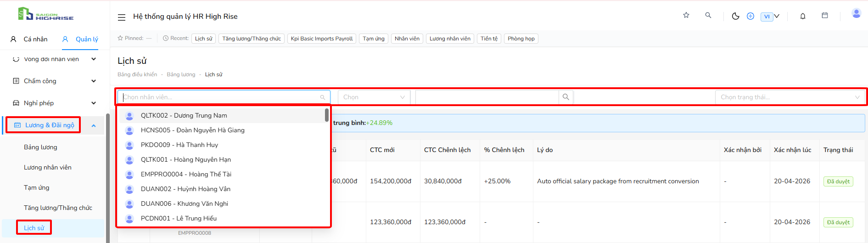Click the Lương & Đãi ngộ sidebar icon

click(17, 125)
